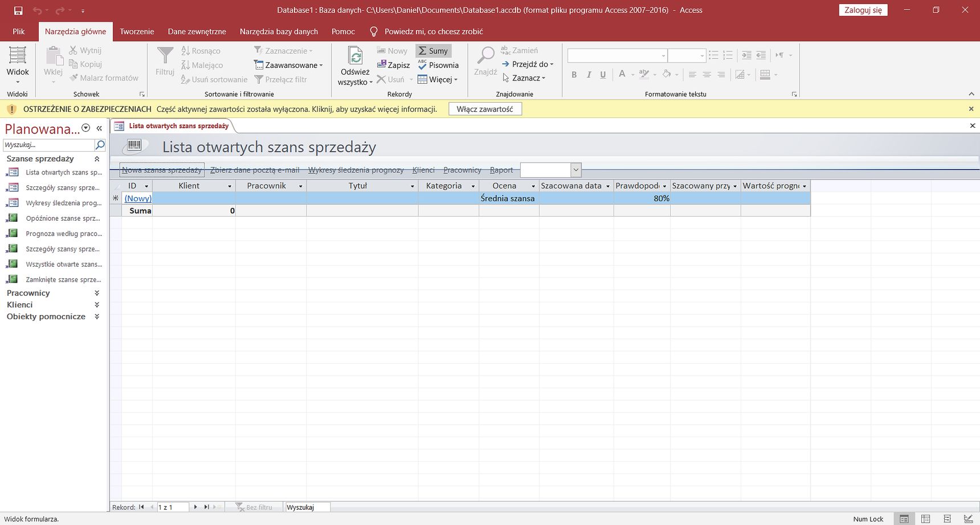The image size is (980, 525).
Task: Open the Raport combo box
Action: [575, 170]
